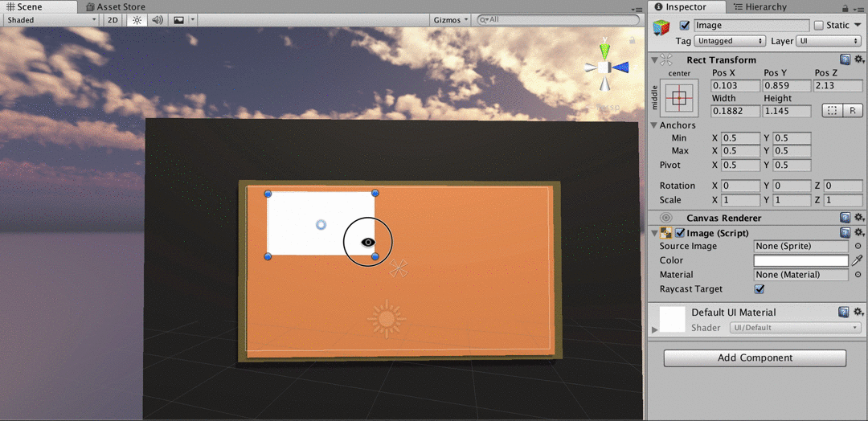Image resolution: width=868 pixels, height=421 pixels.
Task: Toggle the 2D view button
Action: click(113, 20)
